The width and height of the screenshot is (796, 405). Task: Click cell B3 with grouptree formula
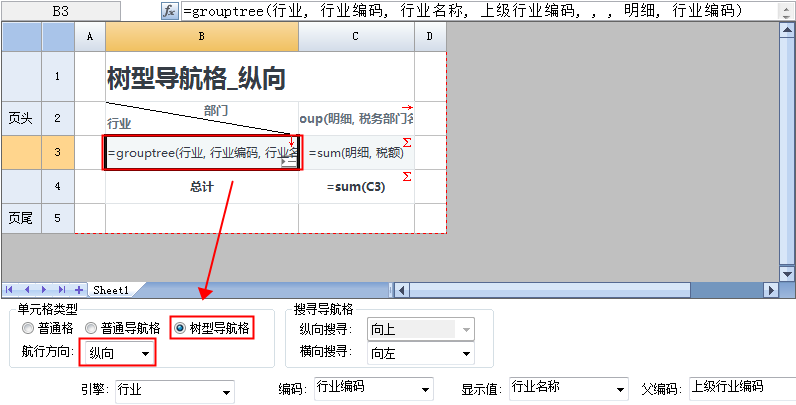(200, 153)
